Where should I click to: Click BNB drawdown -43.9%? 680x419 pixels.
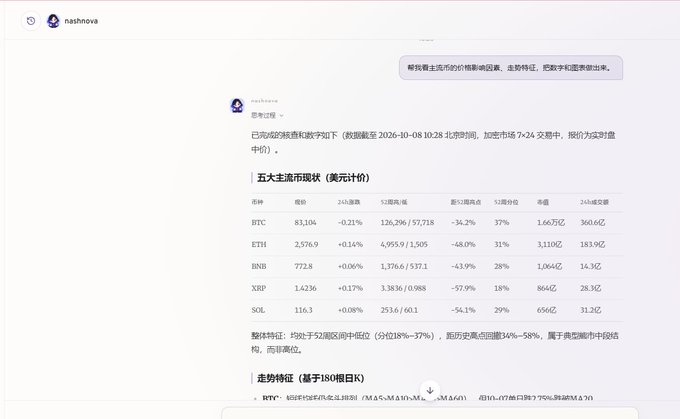(x=463, y=266)
